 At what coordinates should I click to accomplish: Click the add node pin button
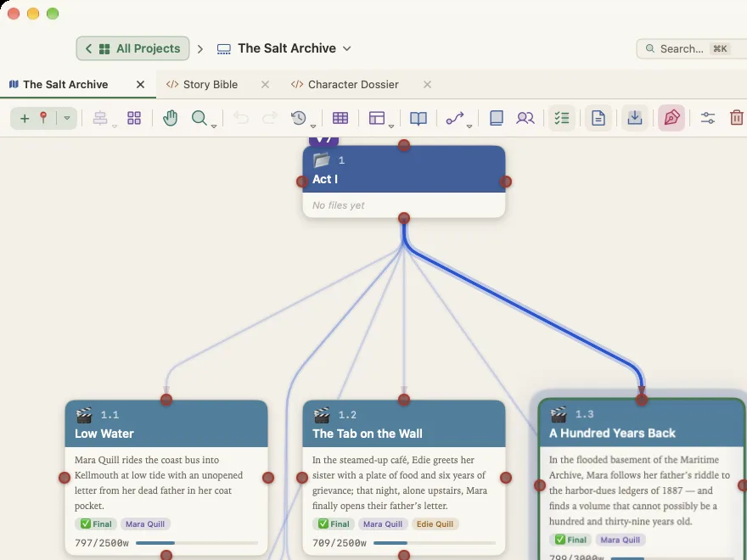[x=33, y=118]
